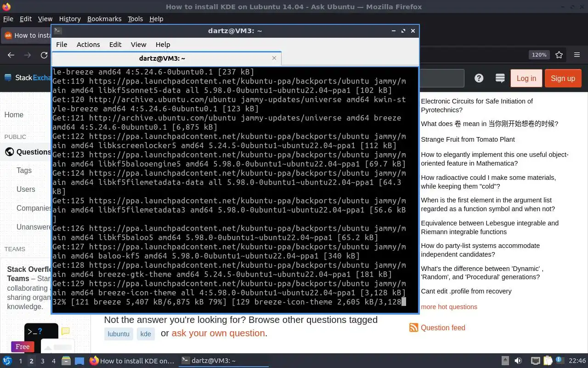Viewport: 588px width, 368px height.
Task: Minimize the terminal window
Action: tap(394, 31)
